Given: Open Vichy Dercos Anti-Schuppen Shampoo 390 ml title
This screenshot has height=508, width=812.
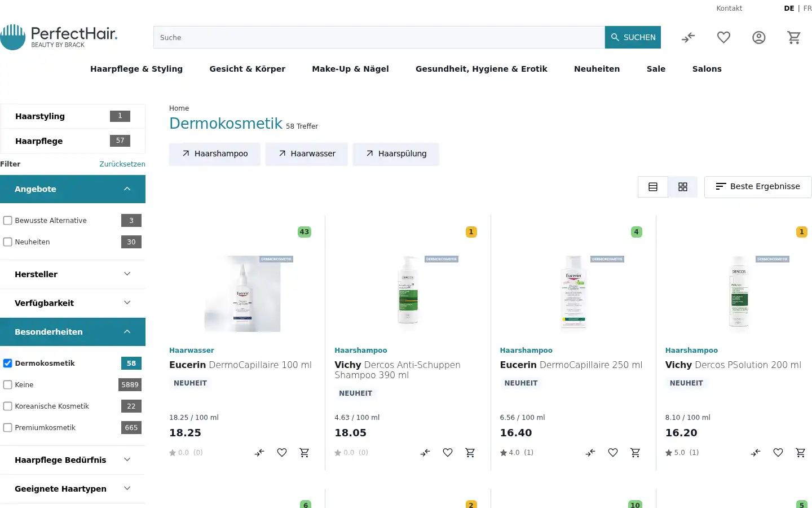Looking at the screenshot, I should point(398,370).
